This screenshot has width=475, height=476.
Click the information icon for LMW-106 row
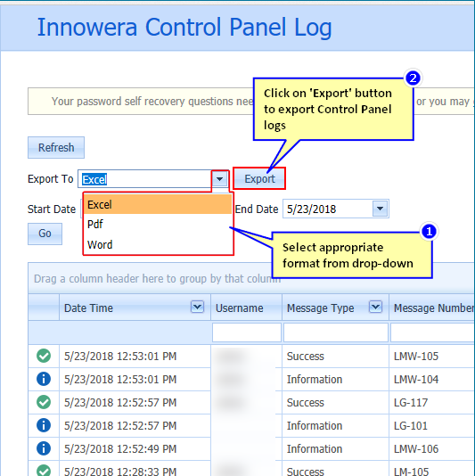tap(44, 448)
